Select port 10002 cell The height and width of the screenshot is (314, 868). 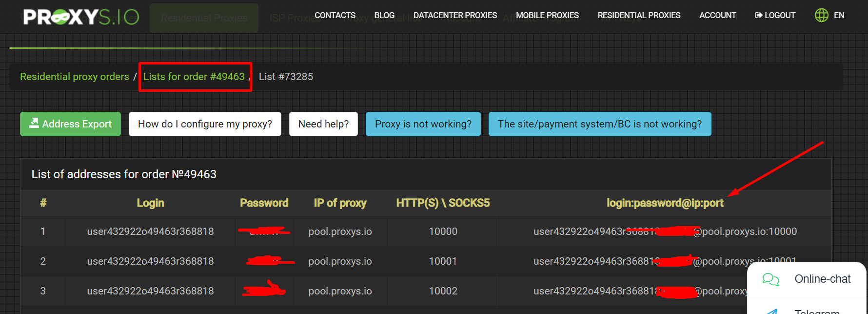[443, 291]
